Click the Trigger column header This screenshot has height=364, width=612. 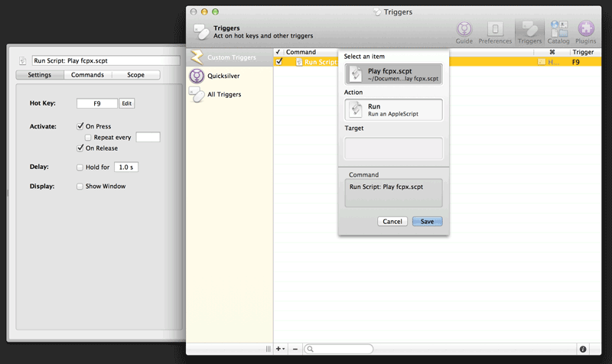[583, 52]
